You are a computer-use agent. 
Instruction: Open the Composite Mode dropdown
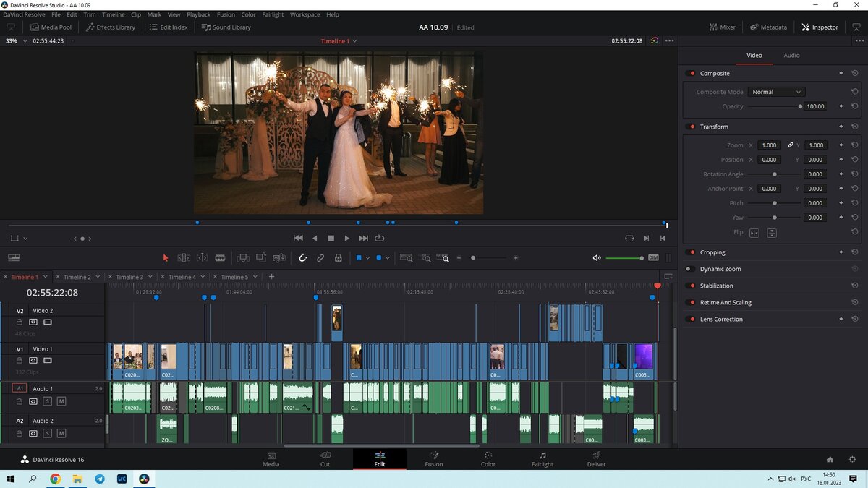(776, 92)
